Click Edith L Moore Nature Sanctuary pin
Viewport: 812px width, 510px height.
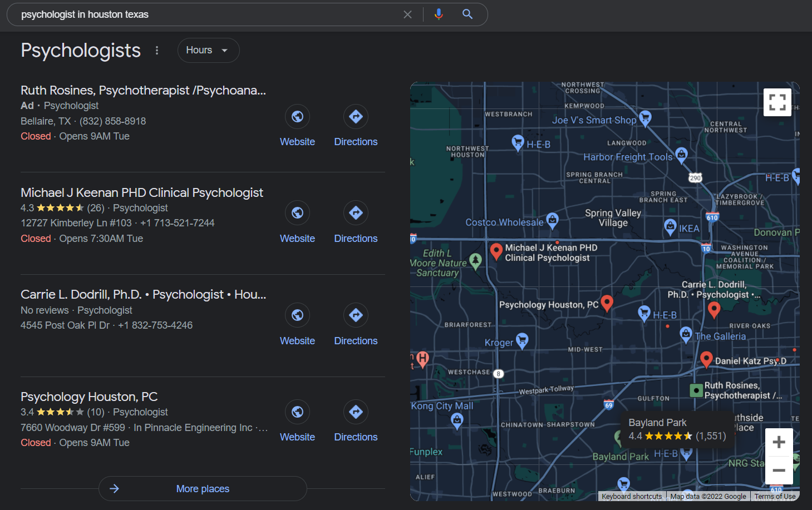pos(475,261)
